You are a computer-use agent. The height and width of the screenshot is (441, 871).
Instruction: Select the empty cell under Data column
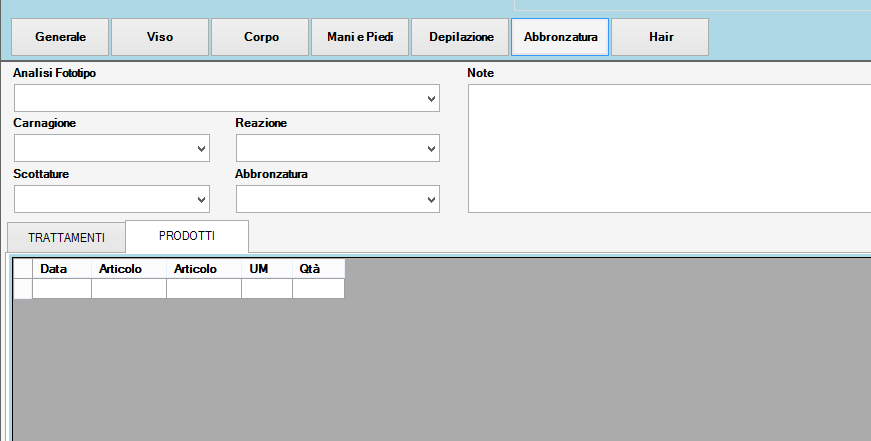62,289
